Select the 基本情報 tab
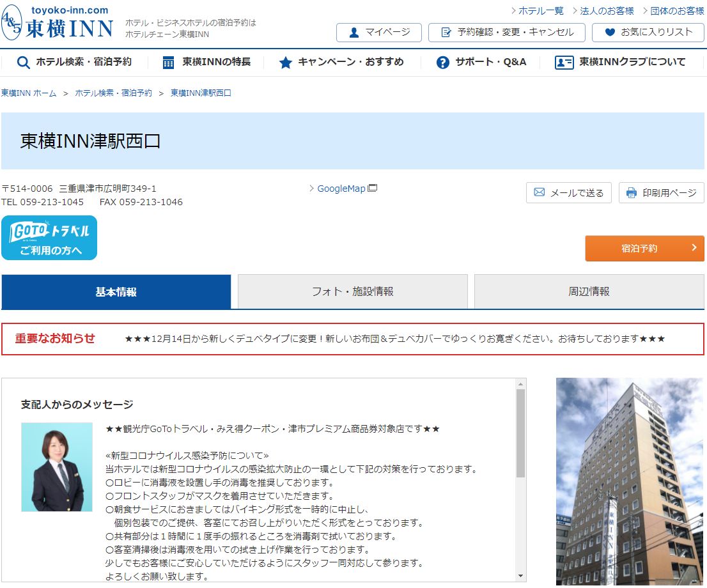The image size is (707, 588). point(116,291)
